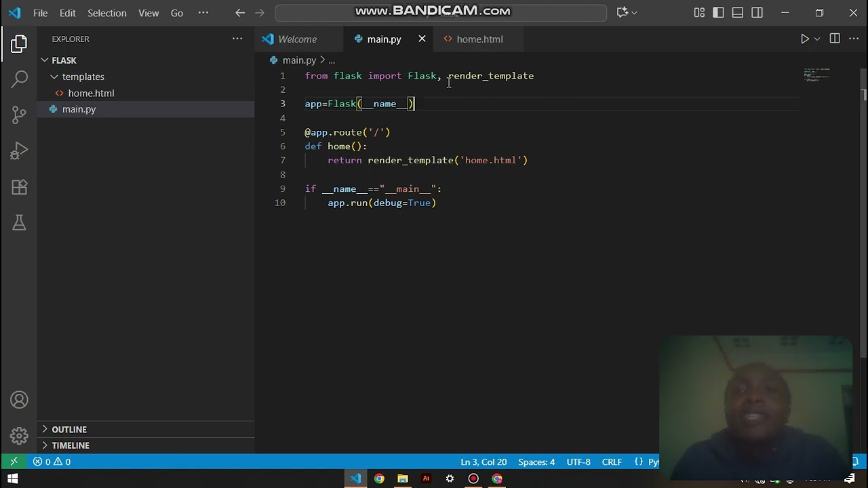Open the File menu

(41, 13)
